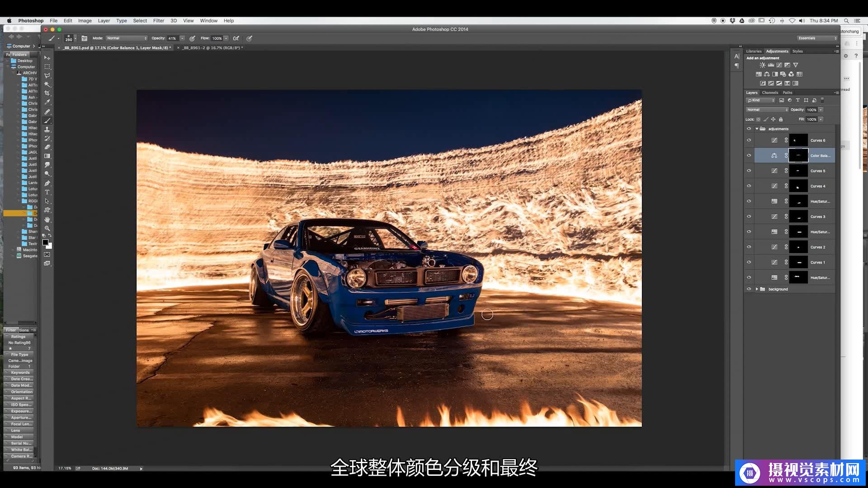The height and width of the screenshot is (488, 868).
Task: Click the foreground color swatch
Action: point(45,243)
